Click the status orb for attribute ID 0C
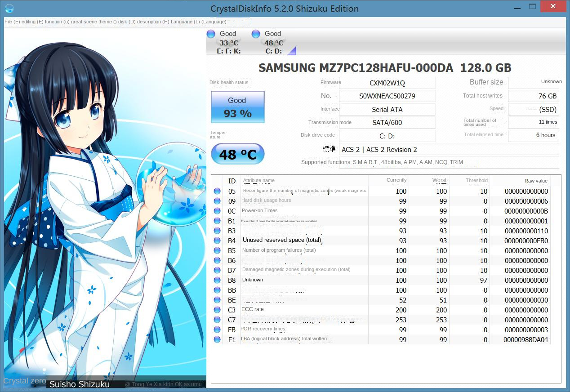This screenshot has height=392, width=570. click(x=217, y=211)
